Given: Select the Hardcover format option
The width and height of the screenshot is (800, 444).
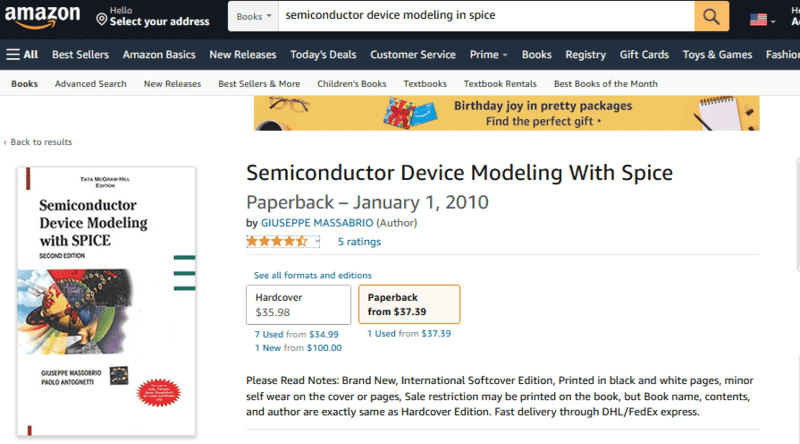Looking at the screenshot, I should (298, 305).
